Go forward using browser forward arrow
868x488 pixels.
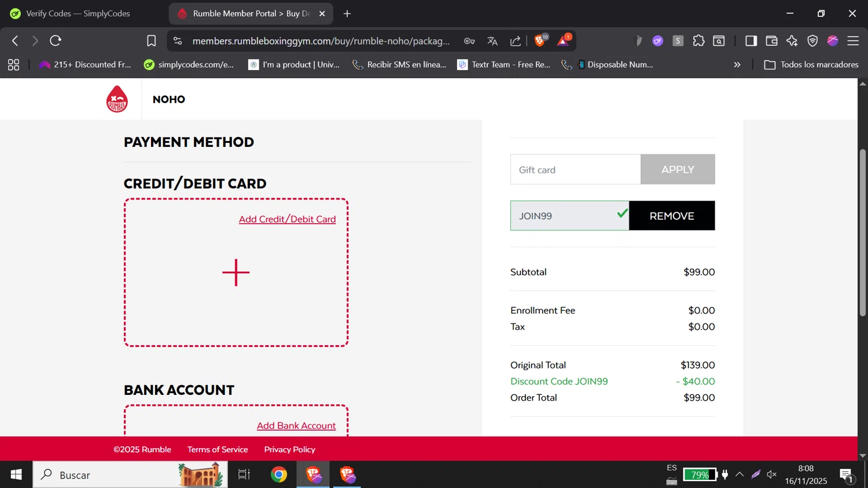coord(35,40)
